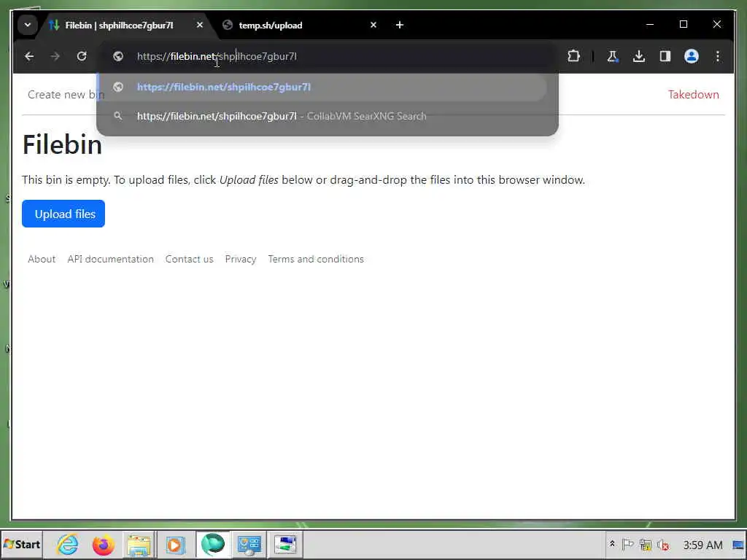Open the API documentation link
The width and height of the screenshot is (747, 560).
click(111, 259)
